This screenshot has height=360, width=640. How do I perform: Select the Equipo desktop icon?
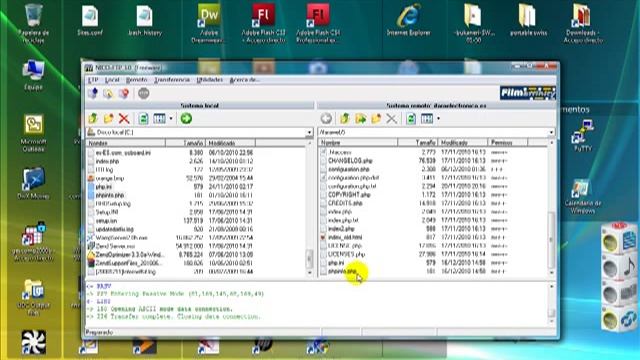pos(33,76)
